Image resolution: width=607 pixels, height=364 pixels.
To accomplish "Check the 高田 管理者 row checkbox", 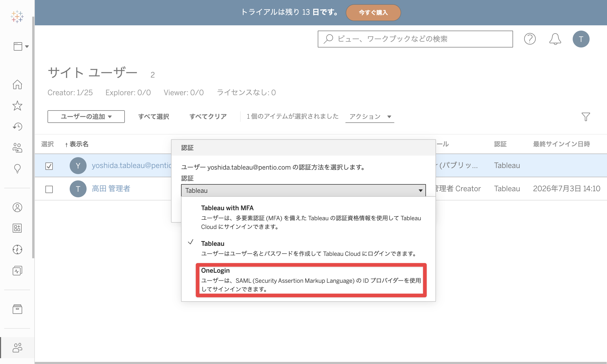I will coord(49,189).
